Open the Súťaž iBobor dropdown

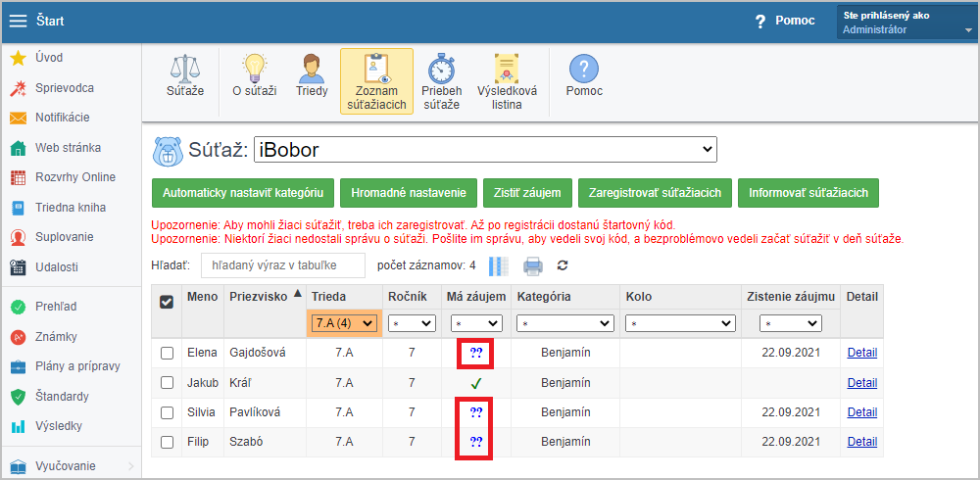click(485, 150)
